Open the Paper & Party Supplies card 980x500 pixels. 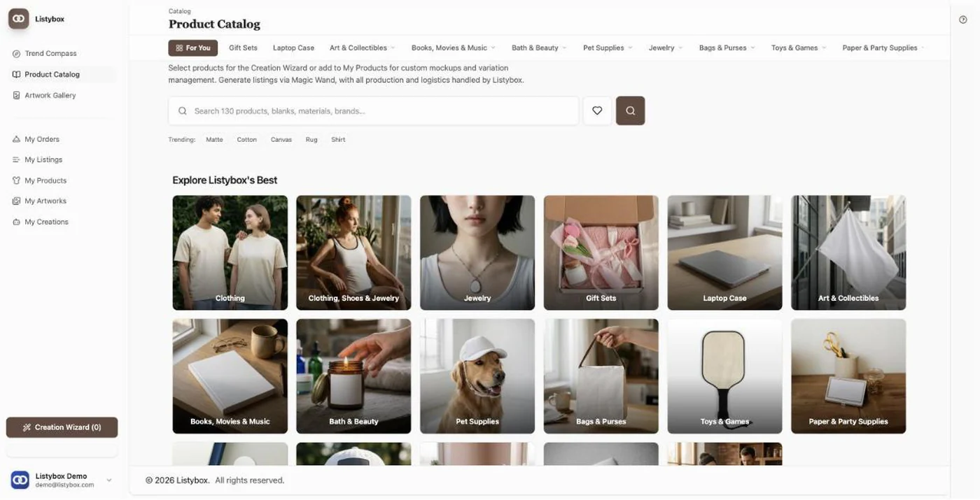(848, 376)
